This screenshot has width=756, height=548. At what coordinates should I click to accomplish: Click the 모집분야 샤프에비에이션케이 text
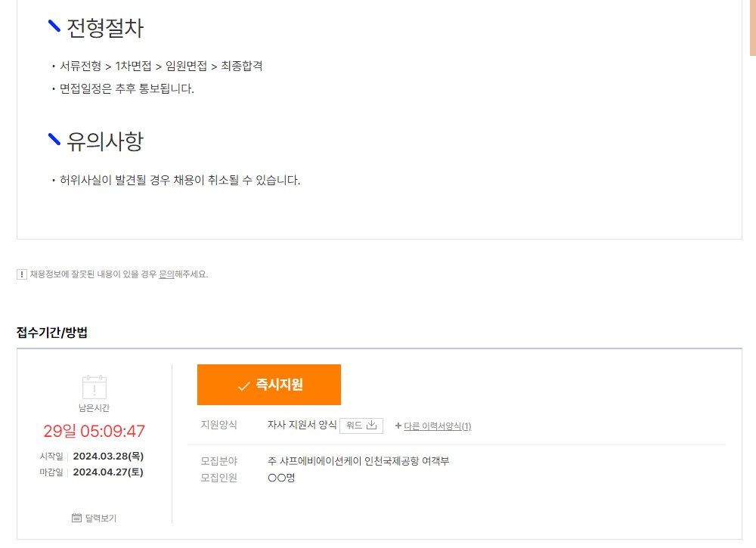click(358, 461)
